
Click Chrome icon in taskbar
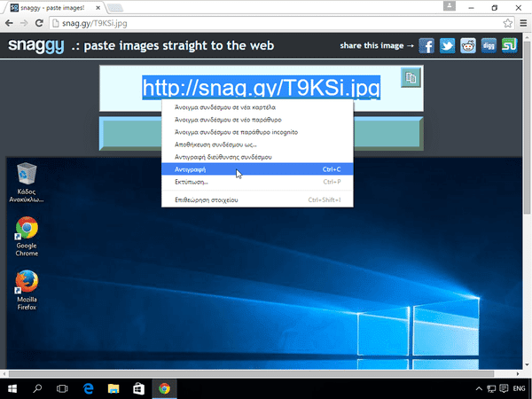(x=164, y=388)
